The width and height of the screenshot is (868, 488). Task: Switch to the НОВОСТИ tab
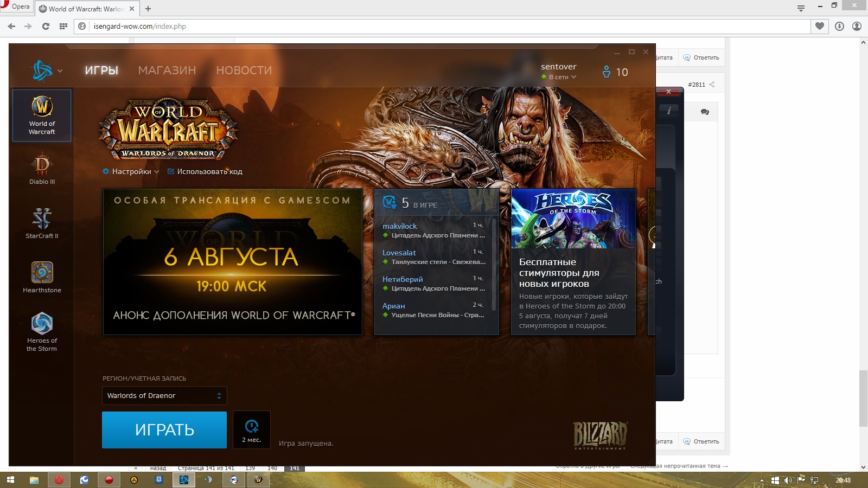[x=244, y=70]
